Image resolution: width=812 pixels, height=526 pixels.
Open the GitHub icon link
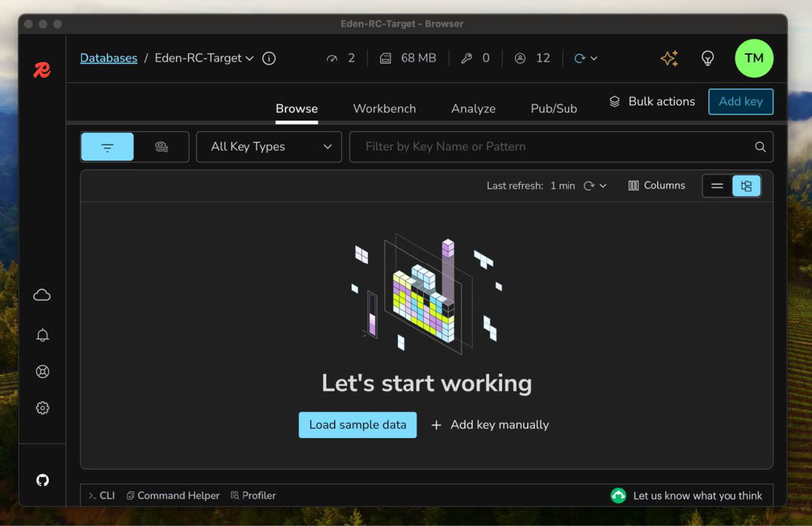pyautogui.click(x=42, y=480)
